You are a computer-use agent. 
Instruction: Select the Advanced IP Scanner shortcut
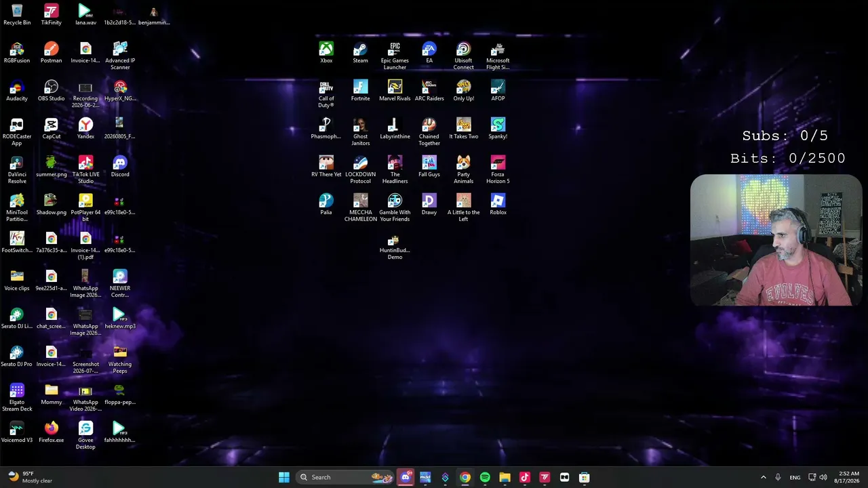(120, 56)
